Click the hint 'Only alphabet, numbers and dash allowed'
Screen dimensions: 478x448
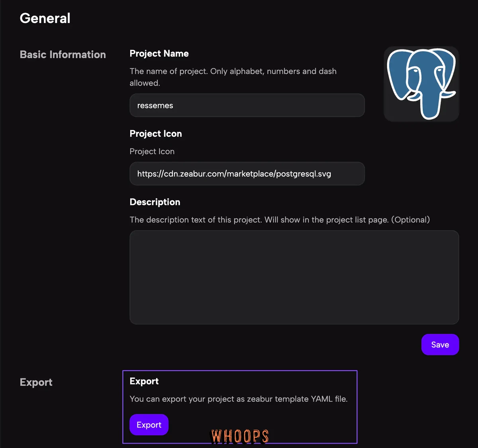233,77
